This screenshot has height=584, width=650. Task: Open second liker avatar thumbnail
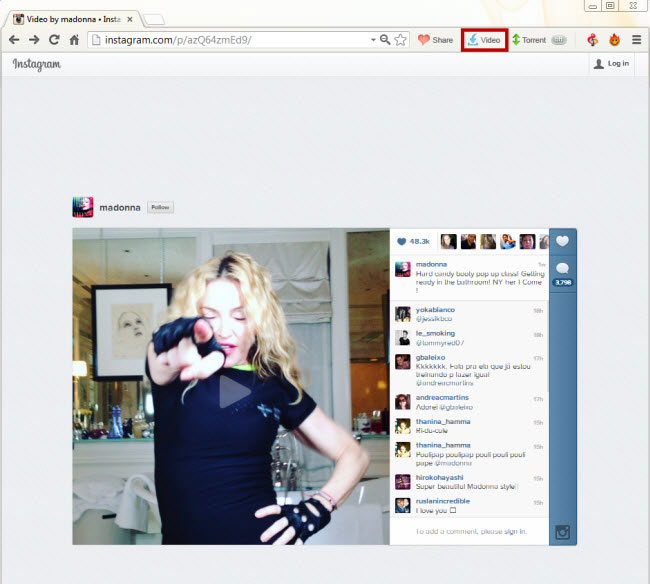(468, 241)
